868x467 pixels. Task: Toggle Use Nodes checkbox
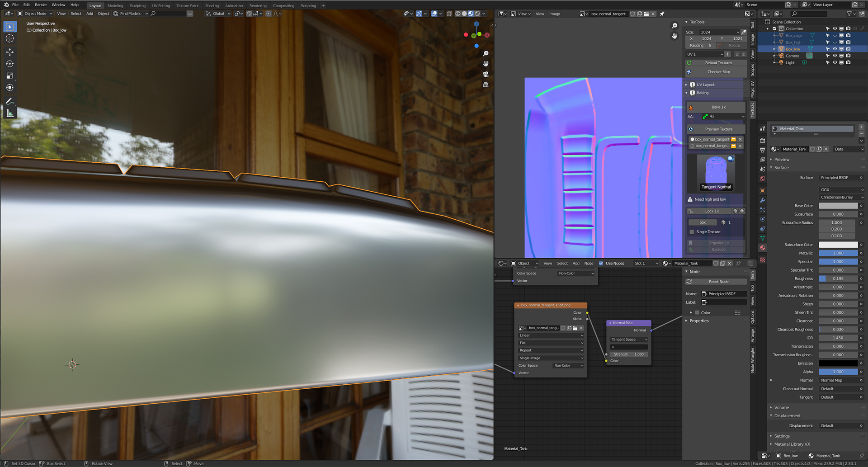click(x=601, y=263)
